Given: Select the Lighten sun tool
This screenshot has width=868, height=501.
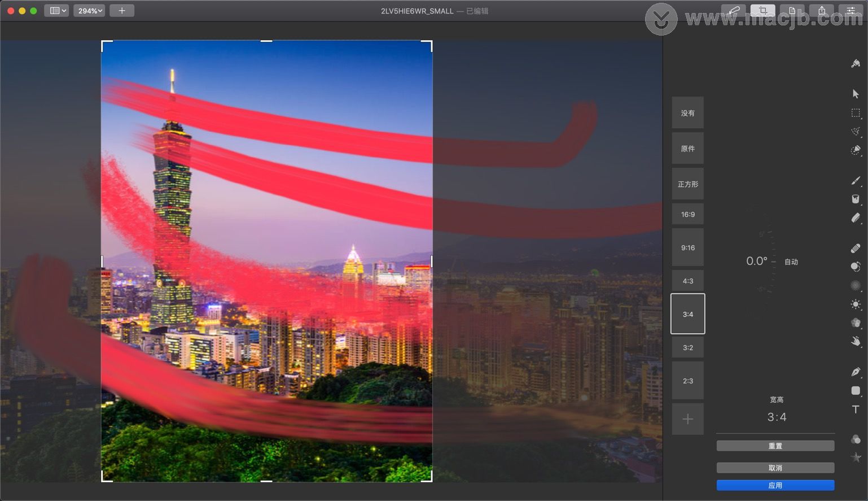Looking at the screenshot, I should click(x=856, y=304).
